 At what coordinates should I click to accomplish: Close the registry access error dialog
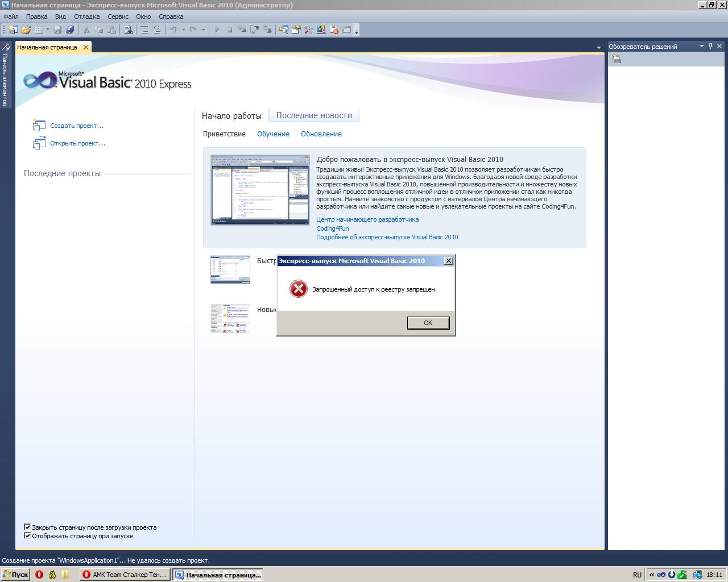[x=448, y=260]
